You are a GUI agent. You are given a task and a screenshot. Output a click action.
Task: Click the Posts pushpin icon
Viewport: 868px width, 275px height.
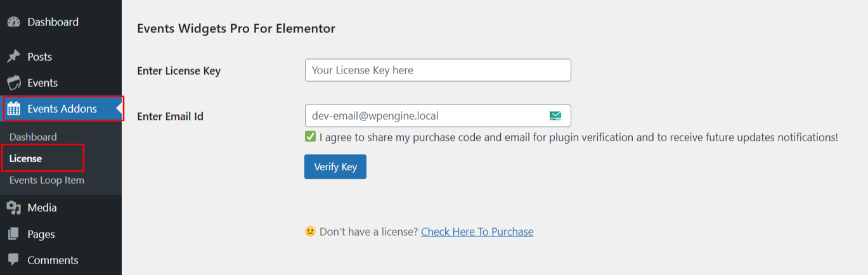[x=13, y=57]
